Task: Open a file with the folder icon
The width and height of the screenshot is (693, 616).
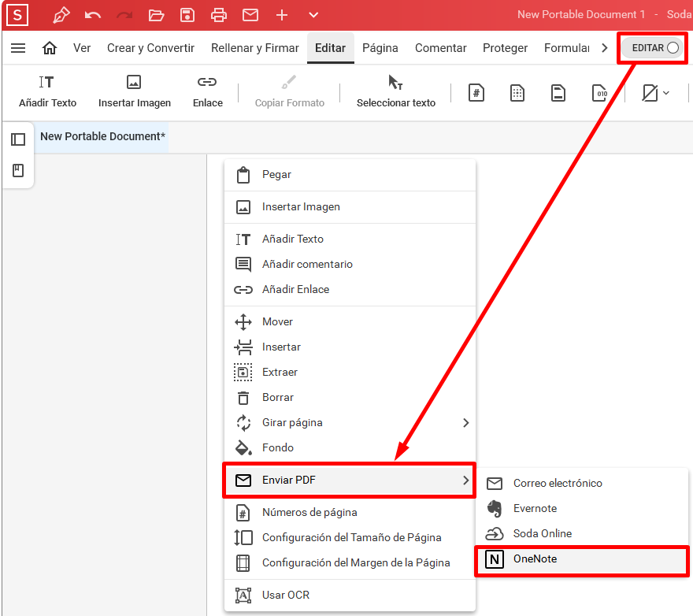Action: coord(156,16)
